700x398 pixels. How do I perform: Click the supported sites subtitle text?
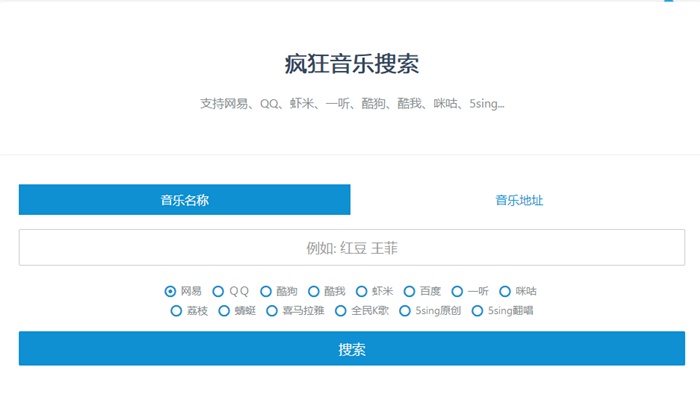[352, 104]
